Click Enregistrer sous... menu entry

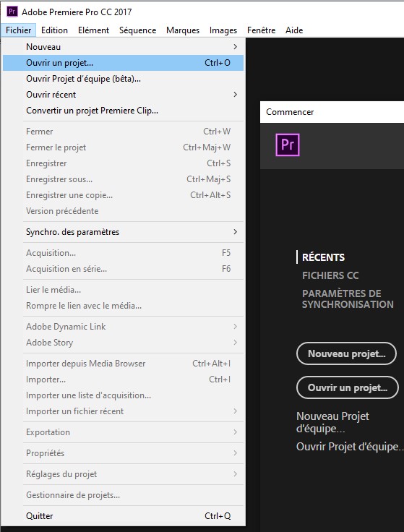(x=123, y=179)
